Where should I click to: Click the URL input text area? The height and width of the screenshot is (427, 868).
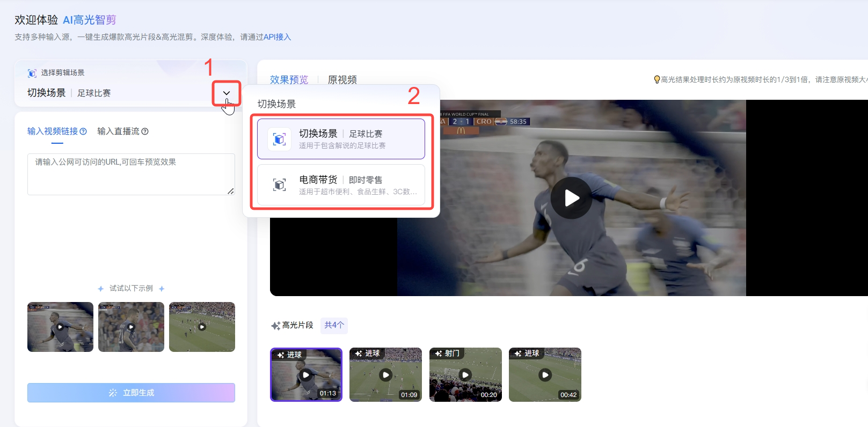(x=131, y=174)
